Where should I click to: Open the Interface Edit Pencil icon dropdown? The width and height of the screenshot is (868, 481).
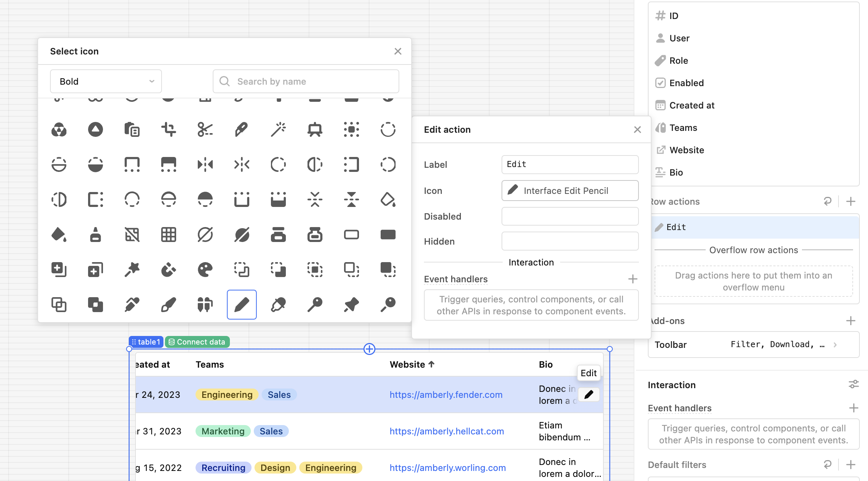[569, 191]
